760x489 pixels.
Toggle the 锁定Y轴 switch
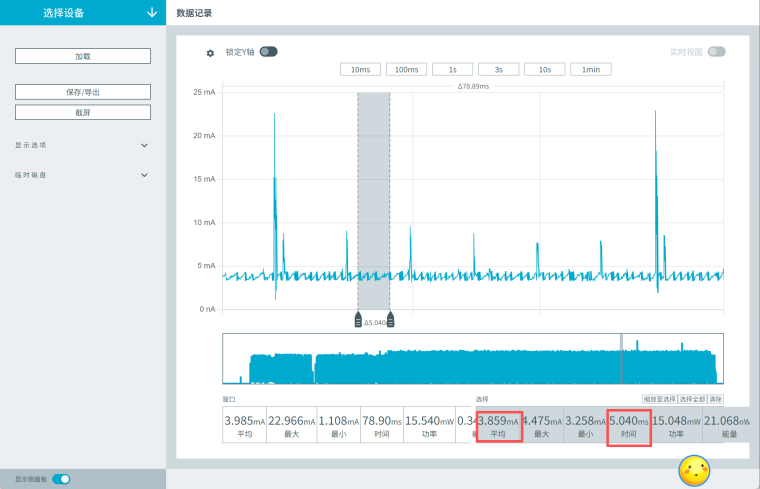pos(269,51)
